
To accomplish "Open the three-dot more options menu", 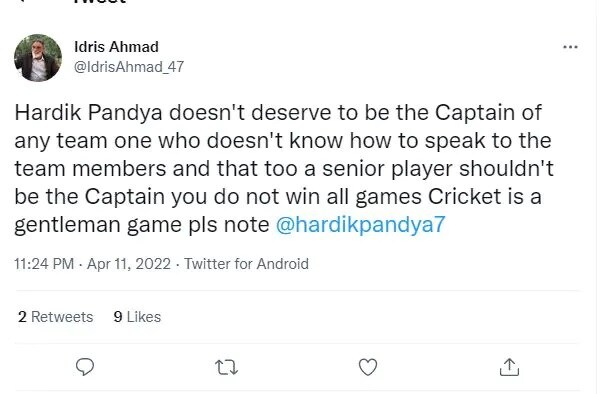I will [x=570, y=47].
